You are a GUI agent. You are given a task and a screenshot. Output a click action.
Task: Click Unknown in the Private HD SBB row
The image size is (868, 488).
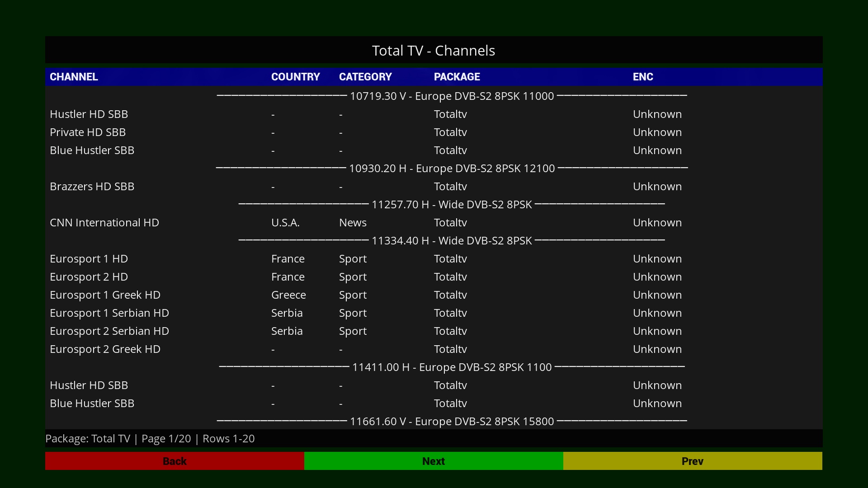657,132
